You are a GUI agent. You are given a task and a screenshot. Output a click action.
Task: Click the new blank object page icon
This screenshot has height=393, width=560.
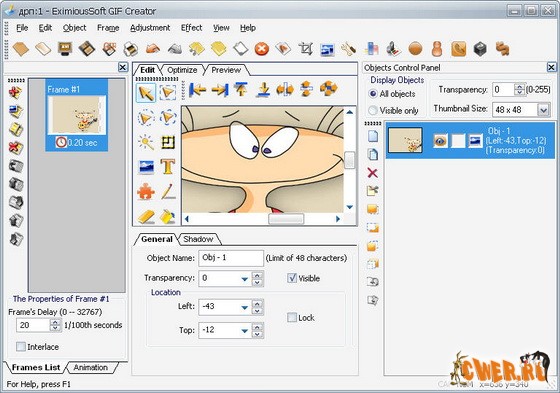[372, 136]
